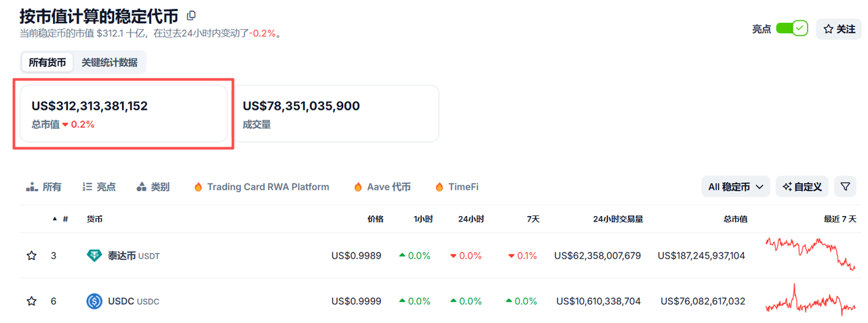Click the USDT 7-day sparkline chart

[810, 254]
